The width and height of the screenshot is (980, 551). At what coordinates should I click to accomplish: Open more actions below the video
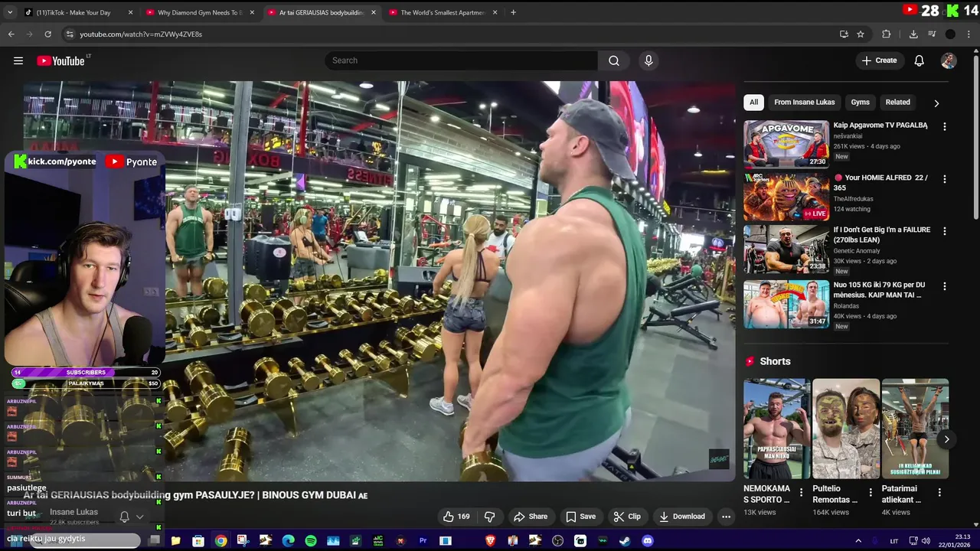pos(726,517)
